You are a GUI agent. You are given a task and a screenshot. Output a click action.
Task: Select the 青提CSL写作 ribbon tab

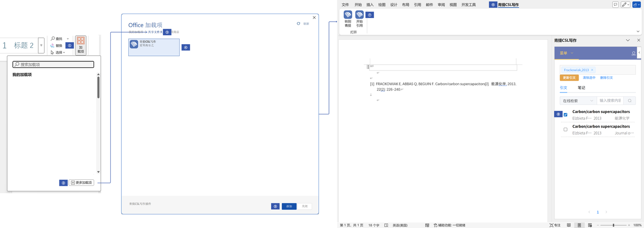(509, 5)
